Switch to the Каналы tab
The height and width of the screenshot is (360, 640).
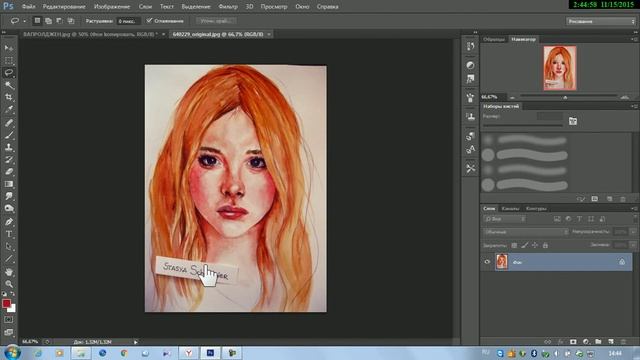[x=510, y=209]
